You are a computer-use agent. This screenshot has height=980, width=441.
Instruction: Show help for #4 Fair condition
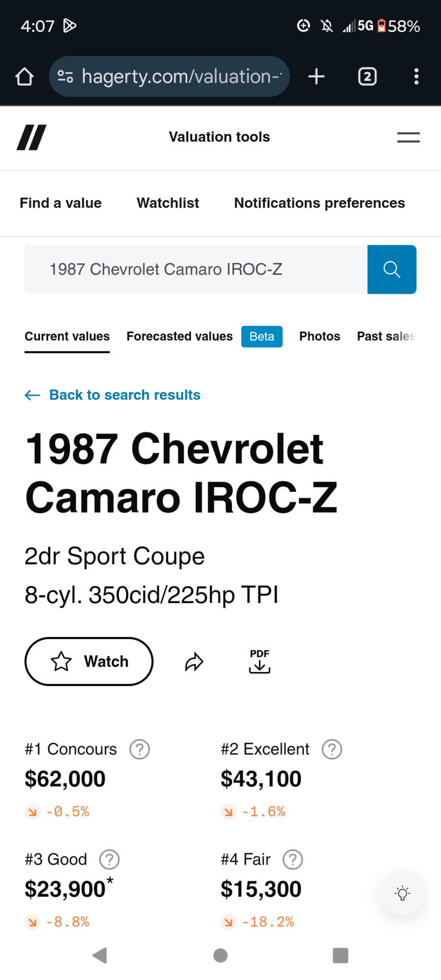tap(293, 859)
